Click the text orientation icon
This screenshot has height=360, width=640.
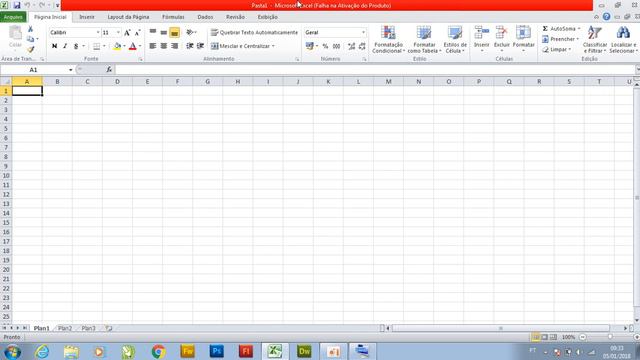190,32
